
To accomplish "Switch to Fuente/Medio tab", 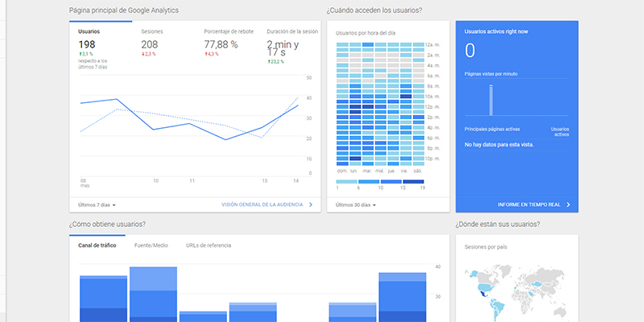I will pos(151,246).
